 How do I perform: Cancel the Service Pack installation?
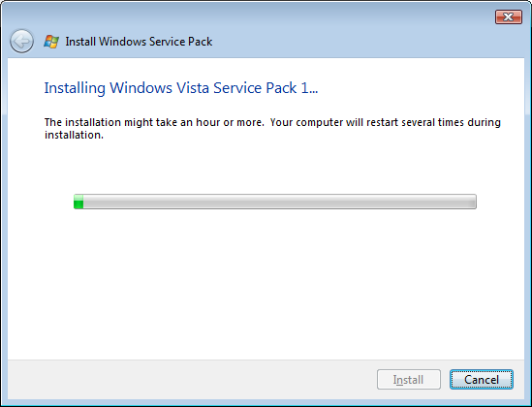pyautogui.click(x=481, y=380)
